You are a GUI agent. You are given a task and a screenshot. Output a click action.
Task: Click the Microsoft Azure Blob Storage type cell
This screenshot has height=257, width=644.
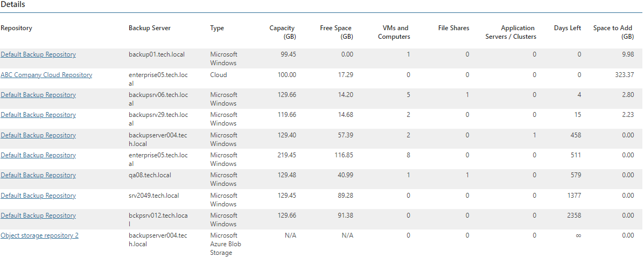(226, 244)
